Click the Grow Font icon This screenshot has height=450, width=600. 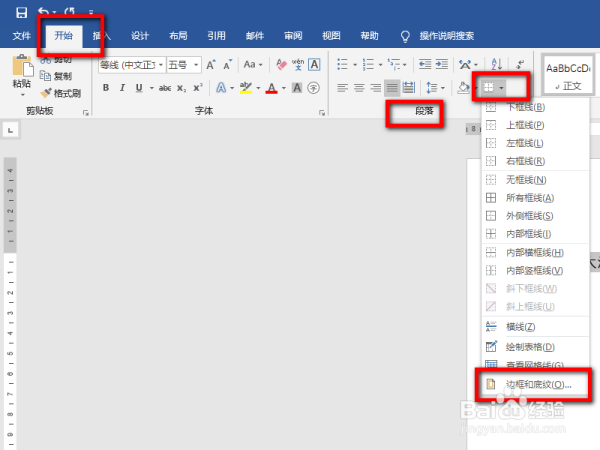tap(211, 65)
